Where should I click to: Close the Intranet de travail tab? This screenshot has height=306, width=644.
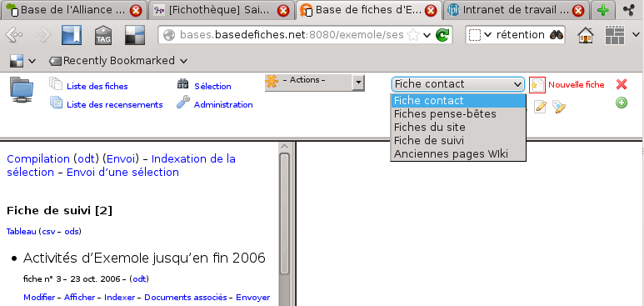(578, 10)
